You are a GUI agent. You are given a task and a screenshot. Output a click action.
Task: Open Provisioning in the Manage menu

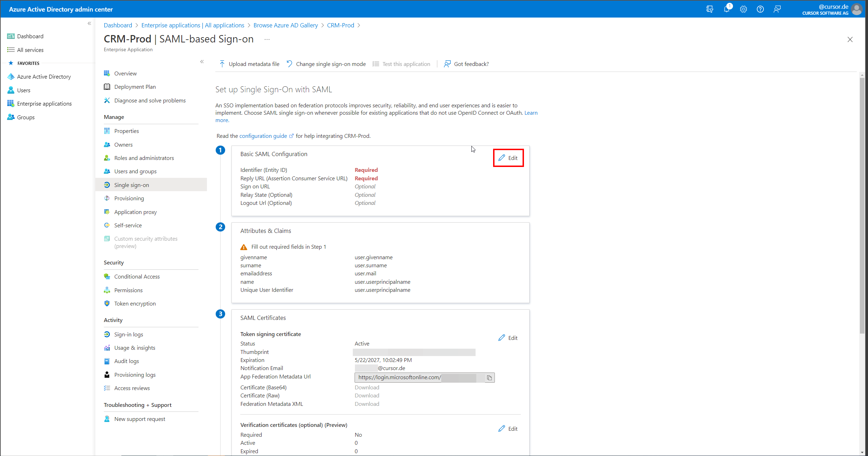click(x=129, y=198)
